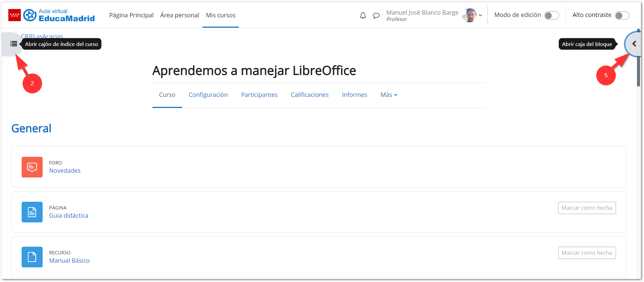This screenshot has height=282, width=644.
Task: Click the Aprendemos a manejar LibreOffice title
Action: (x=254, y=71)
